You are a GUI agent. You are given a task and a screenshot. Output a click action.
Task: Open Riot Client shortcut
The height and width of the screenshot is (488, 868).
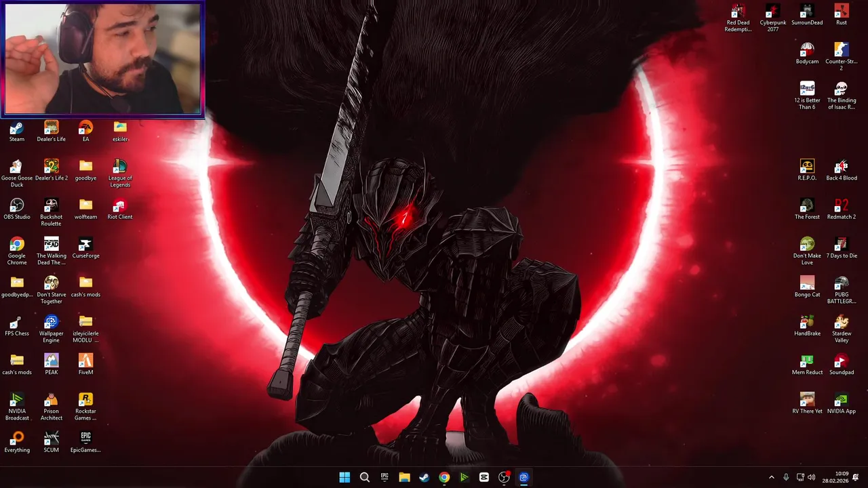pyautogui.click(x=120, y=209)
